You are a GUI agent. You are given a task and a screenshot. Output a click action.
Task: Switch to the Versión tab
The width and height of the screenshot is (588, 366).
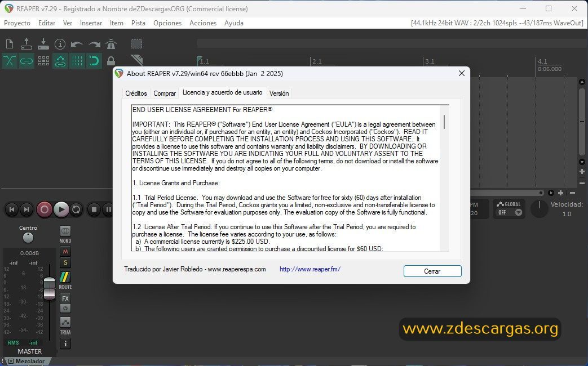[279, 93]
